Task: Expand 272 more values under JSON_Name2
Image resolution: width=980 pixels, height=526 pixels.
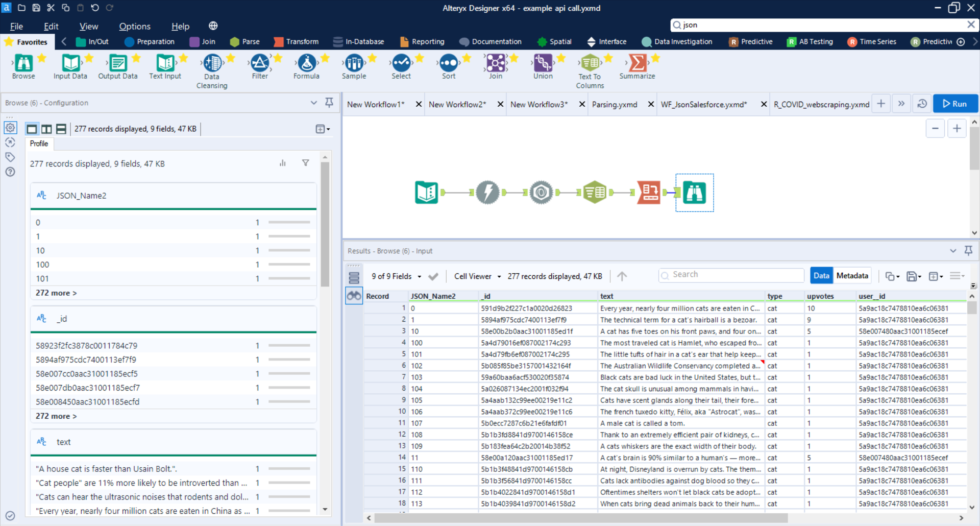Action: (56, 293)
